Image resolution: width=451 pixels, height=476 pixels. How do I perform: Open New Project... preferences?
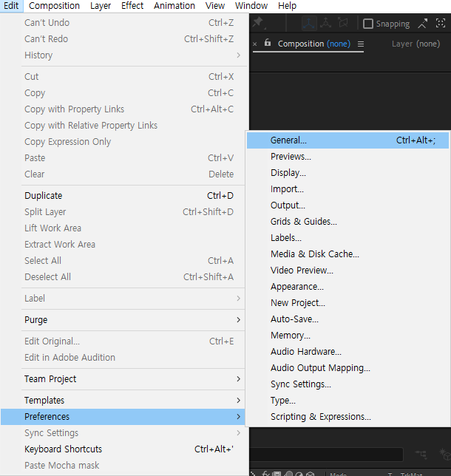347,303
